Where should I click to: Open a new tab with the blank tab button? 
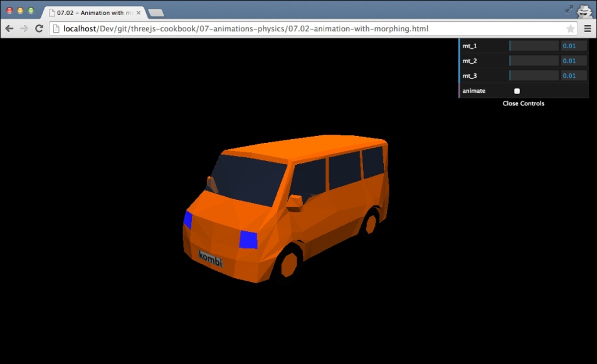tap(156, 13)
